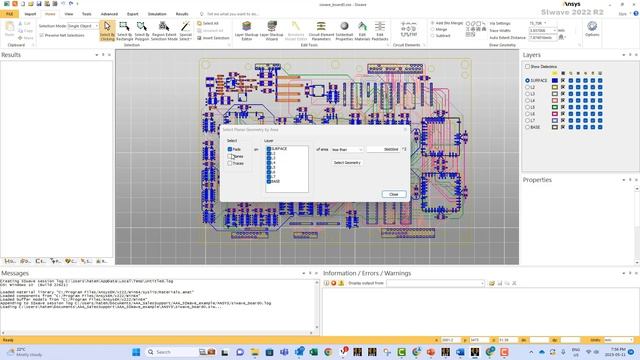Check the Planes checkbox in dialog
The height and width of the screenshot is (360, 640).
(230, 156)
